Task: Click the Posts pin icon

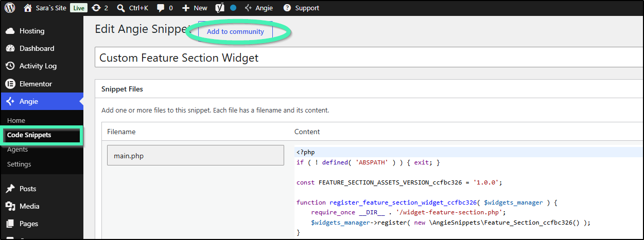Action: click(10, 189)
